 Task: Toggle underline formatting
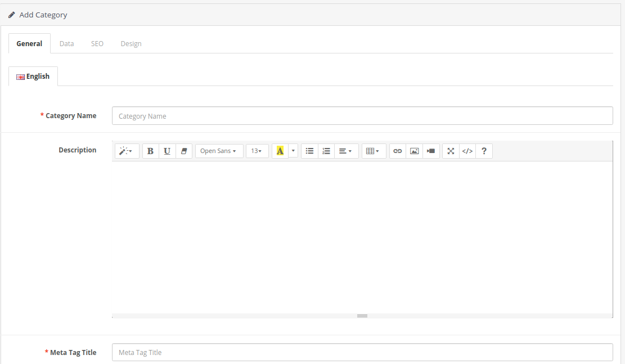click(x=167, y=151)
